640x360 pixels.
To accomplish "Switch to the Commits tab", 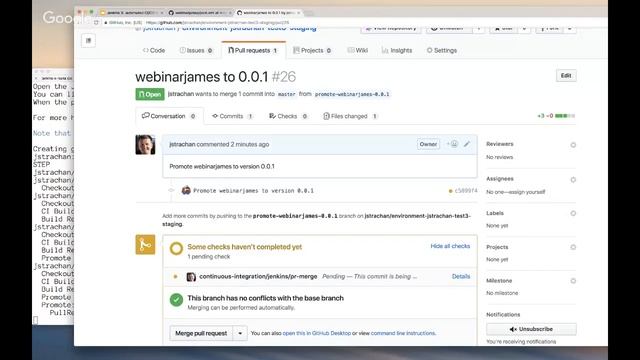I will 232,116.
